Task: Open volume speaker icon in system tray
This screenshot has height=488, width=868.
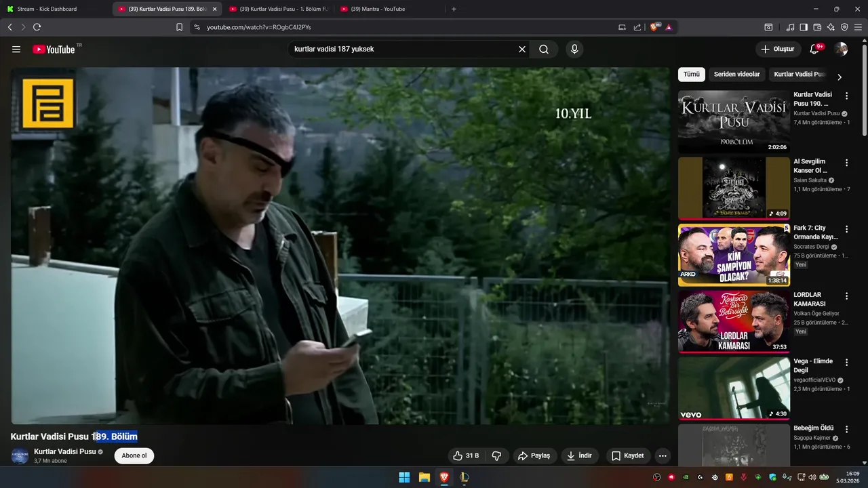Action: (813, 477)
